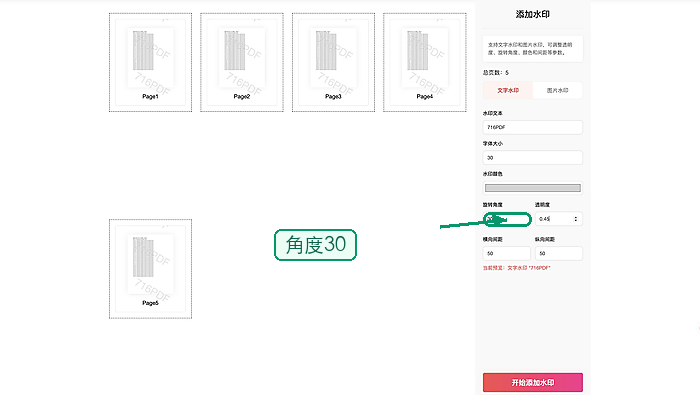
Task: Select the Page4 thumbnail
Action: 425,62
